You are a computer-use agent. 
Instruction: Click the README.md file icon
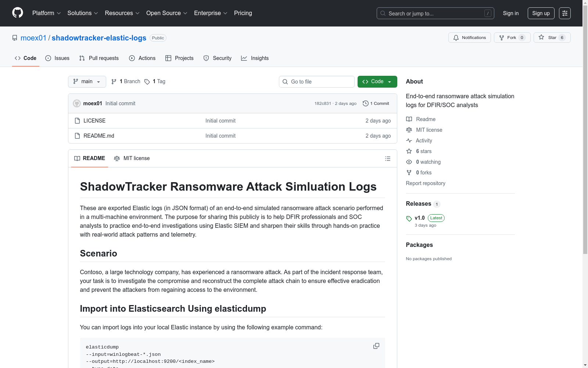click(x=77, y=136)
